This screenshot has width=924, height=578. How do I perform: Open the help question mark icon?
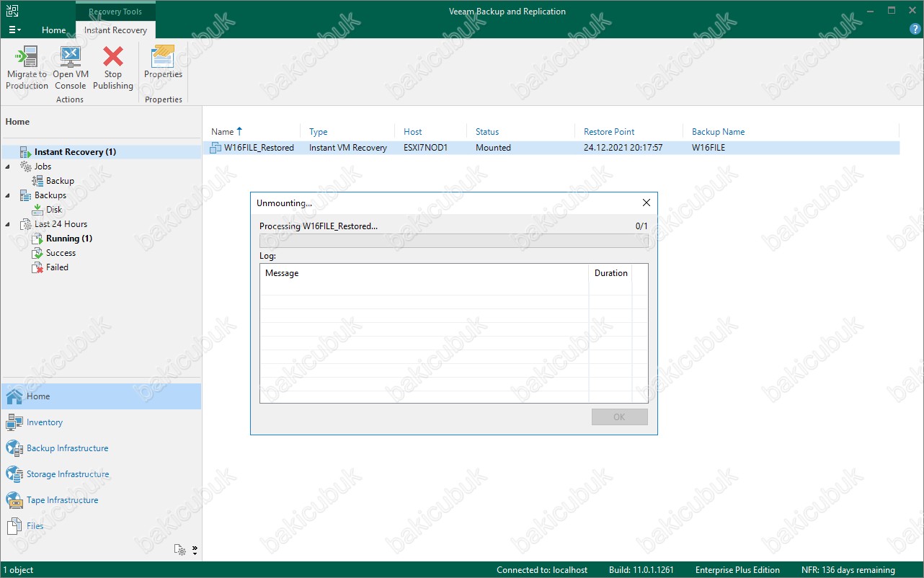click(x=915, y=30)
